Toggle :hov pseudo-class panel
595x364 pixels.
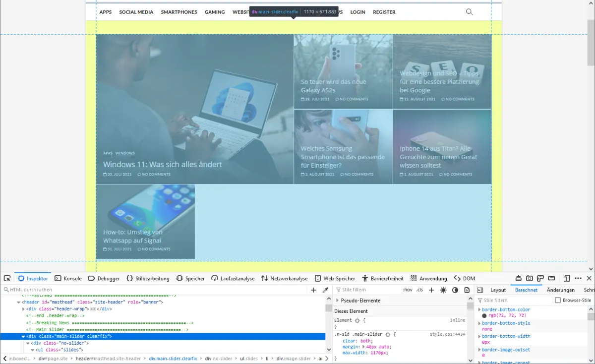click(x=408, y=290)
